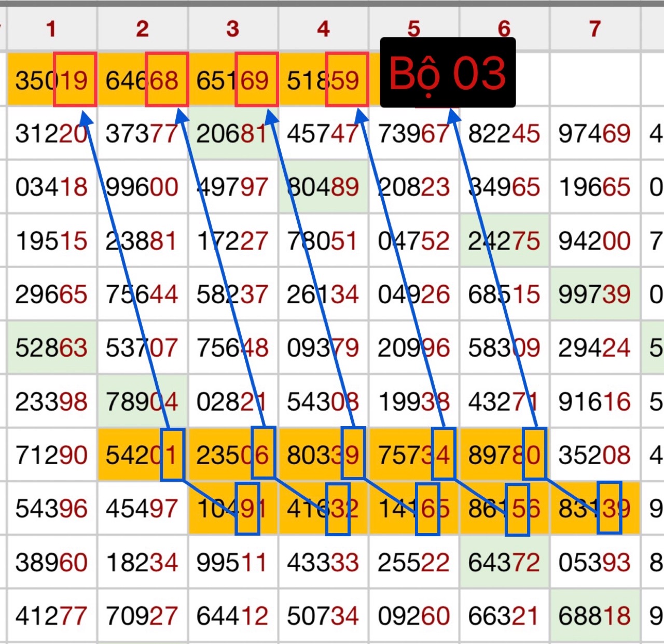This screenshot has height=644, width=664.
Task: Select column header 2
Action: click(143, 29)
